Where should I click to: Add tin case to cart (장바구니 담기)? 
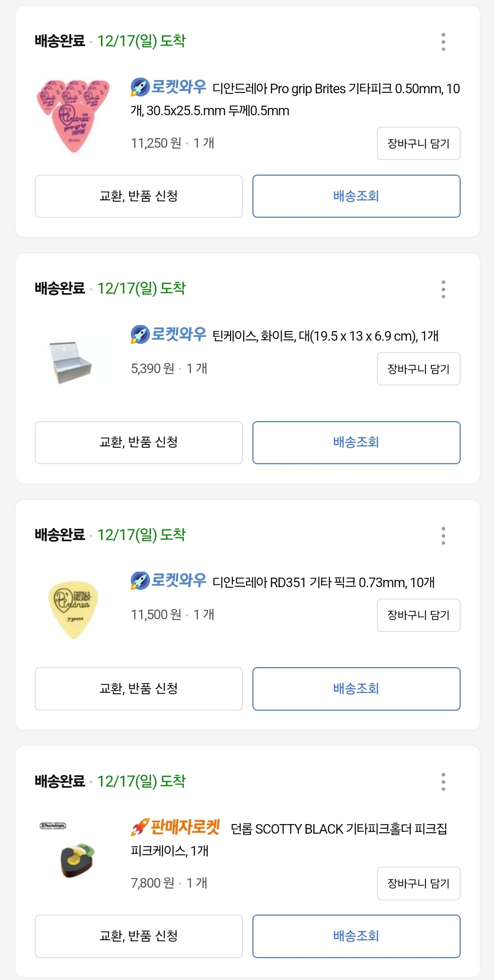click(419, 369)
